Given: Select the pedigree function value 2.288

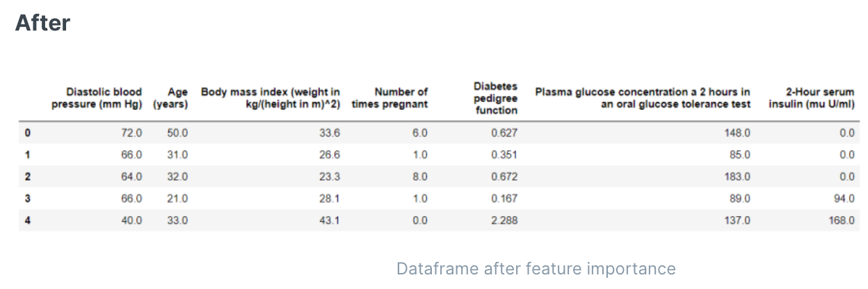Looking at the screenshot, I should click(504, 220).
